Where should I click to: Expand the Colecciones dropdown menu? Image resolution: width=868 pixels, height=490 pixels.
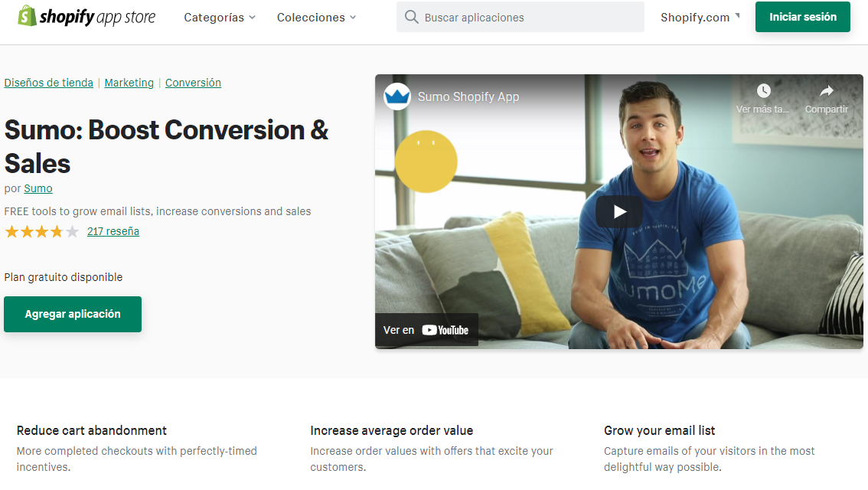316,18
